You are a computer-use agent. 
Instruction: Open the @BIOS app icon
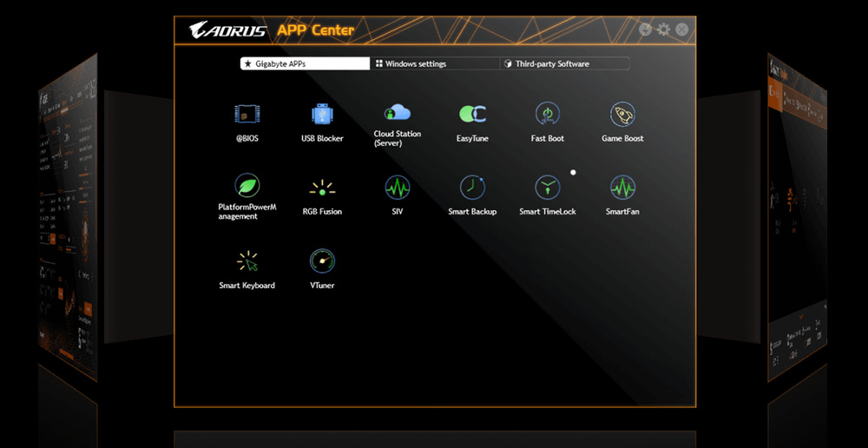coord(247,114)
